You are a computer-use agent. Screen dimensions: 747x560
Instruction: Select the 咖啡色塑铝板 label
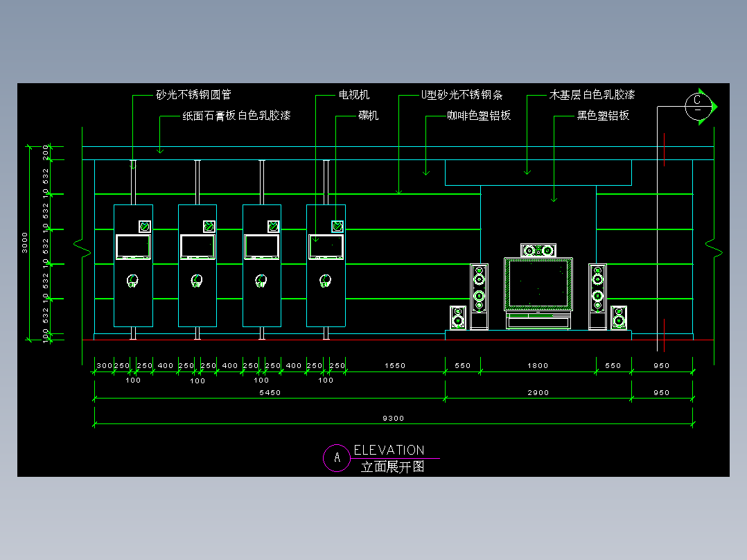pos(479,115)
